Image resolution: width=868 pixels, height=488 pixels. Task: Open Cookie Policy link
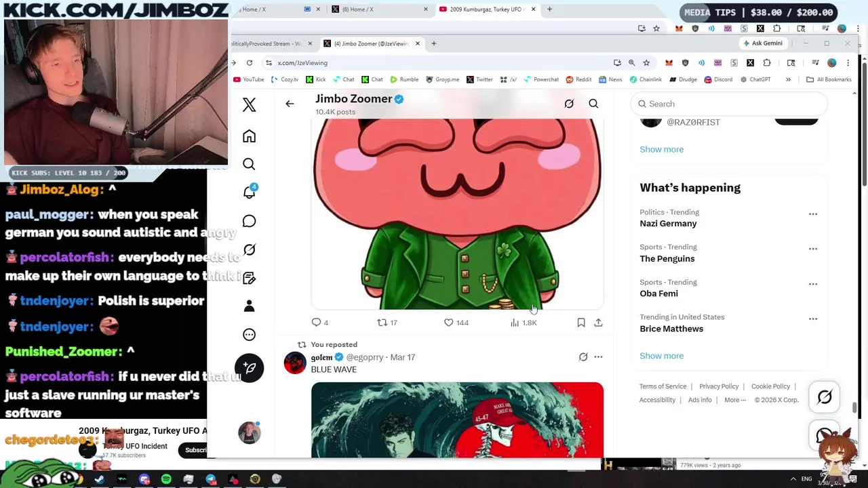770,386
